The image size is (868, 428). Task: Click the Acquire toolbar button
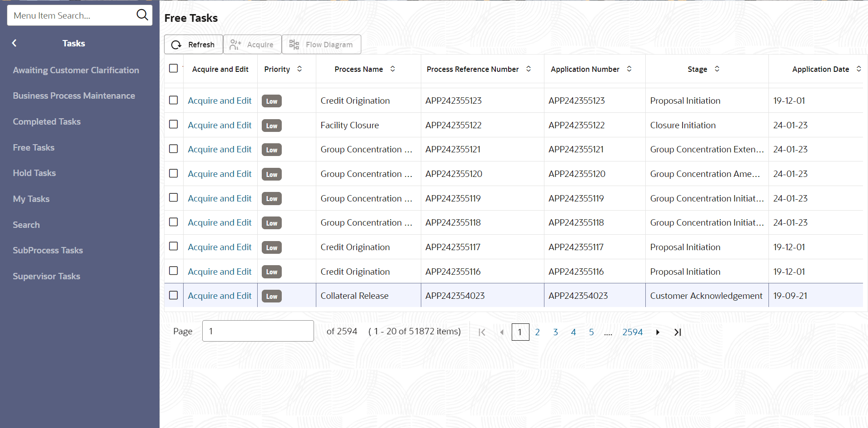coord(252,45)
